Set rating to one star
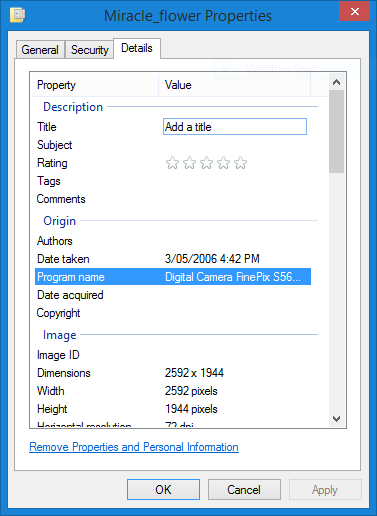Screen dimensions: 377x516 pyautogui.click(x=172, y=163)
